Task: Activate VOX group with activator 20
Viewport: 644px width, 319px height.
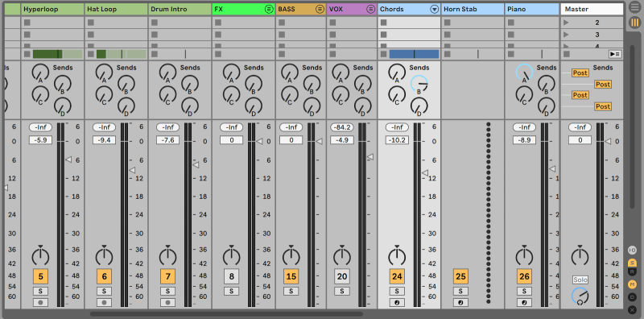Action: click(x=342, y=276)
